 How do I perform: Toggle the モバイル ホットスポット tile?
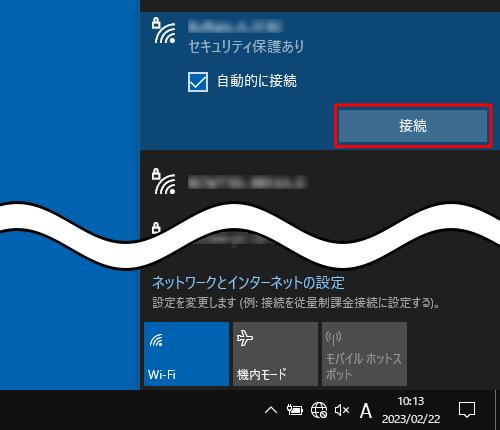pyautogui.click(x=364, y=354)
